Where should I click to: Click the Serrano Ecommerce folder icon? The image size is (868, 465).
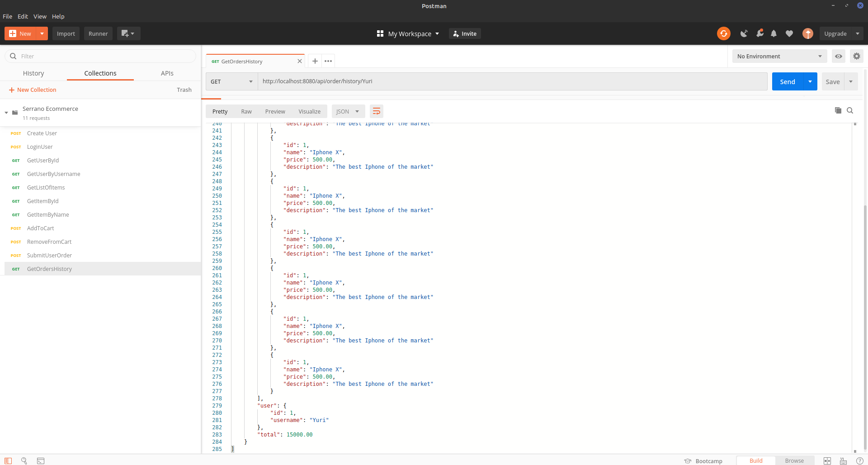click(x=15, y=113)
